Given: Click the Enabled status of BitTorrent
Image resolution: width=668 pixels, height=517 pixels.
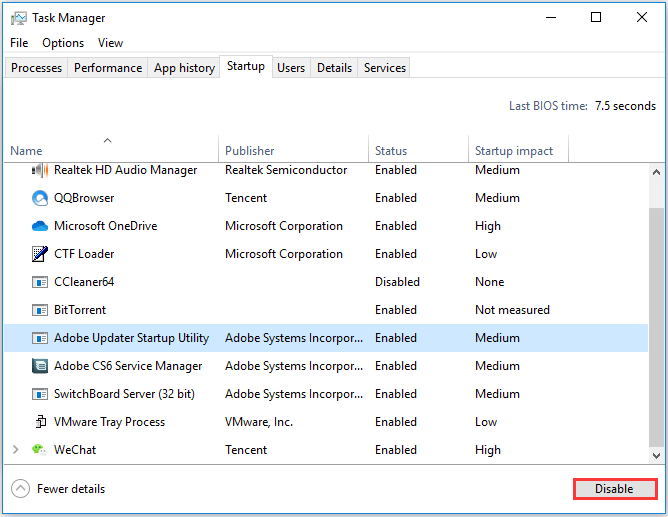Looking at the screenshot, I should [x=396, y=310].
